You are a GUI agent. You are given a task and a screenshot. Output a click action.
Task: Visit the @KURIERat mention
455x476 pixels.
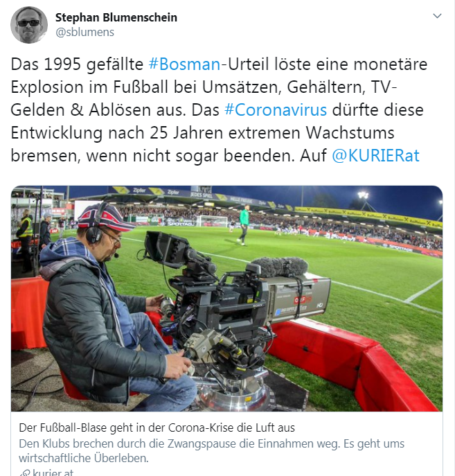point(375,156)
